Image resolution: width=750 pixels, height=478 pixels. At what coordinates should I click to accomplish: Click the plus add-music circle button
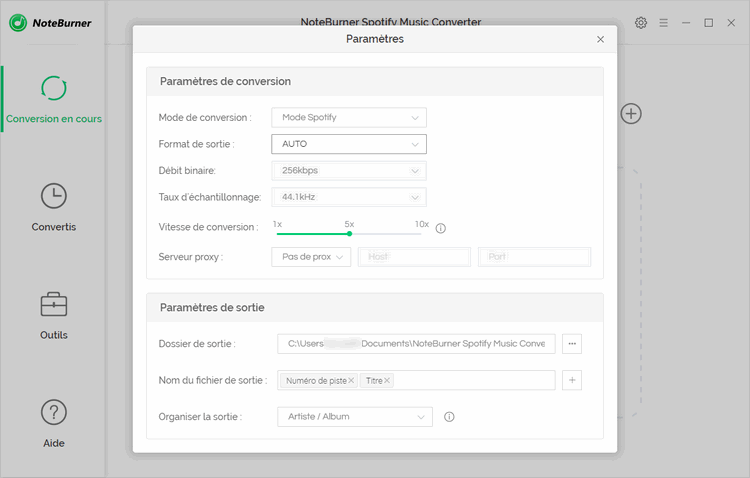coord(631,114)
